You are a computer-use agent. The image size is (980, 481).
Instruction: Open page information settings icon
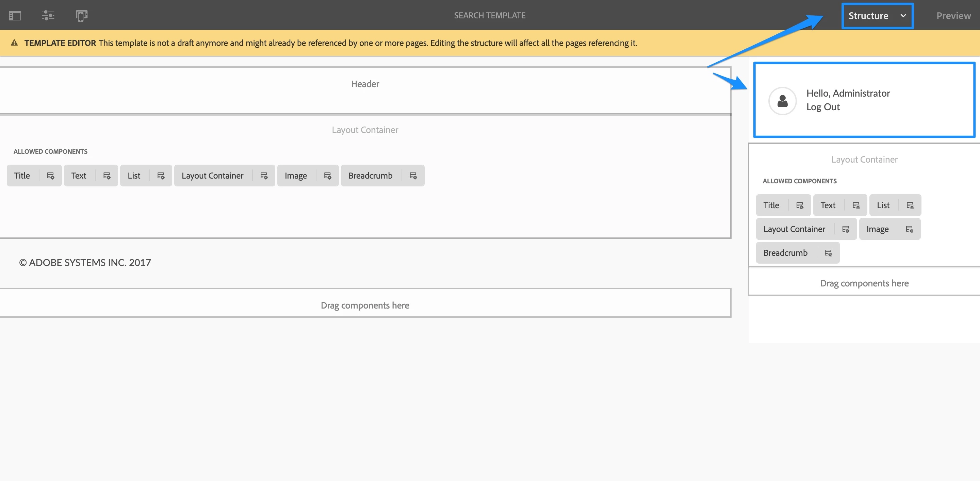[x=48, y=16]
